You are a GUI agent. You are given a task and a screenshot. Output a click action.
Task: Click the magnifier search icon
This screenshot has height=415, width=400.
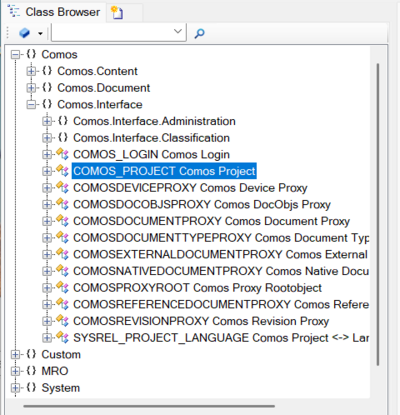[x=199, y=33]
